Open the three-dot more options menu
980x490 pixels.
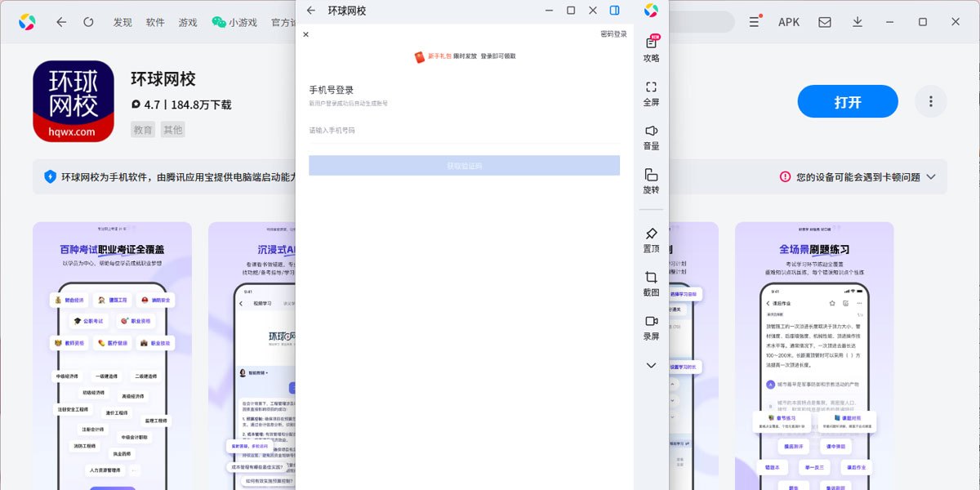pos(930,102)
